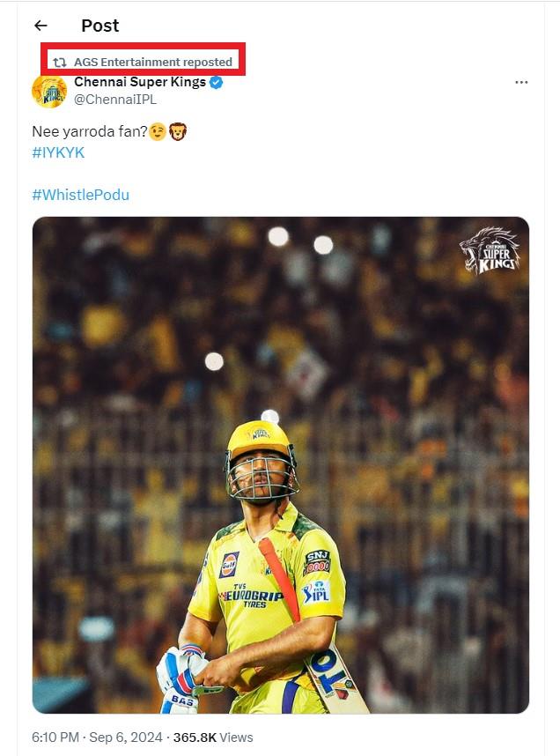Click the Post header title
Viewport: 560px width, 756px height.
99,26
